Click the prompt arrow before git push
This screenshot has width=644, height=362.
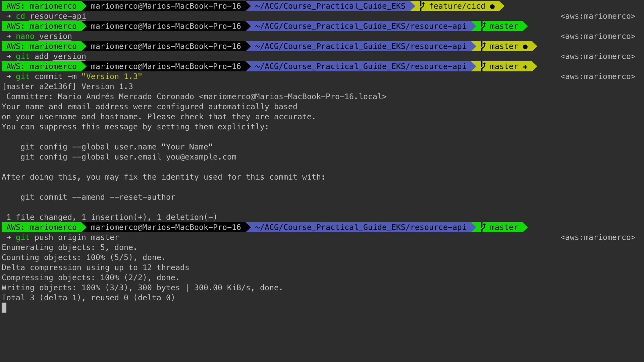point(8,237)
